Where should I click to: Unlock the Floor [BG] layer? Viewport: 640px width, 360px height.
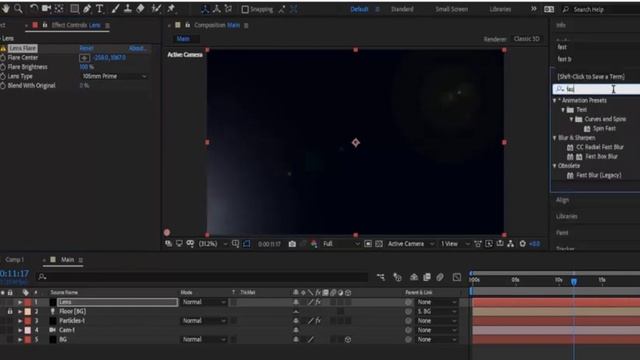tap(10, 311)
